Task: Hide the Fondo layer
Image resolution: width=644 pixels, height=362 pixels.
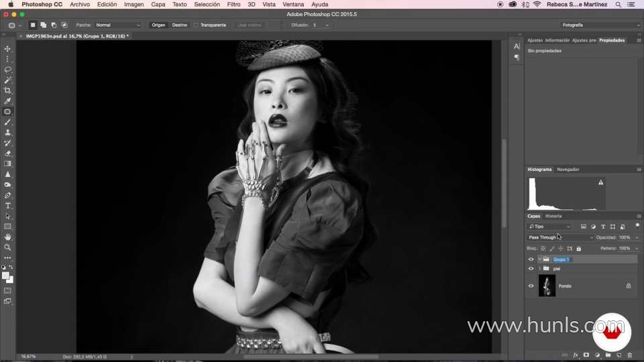Action: 531,286
